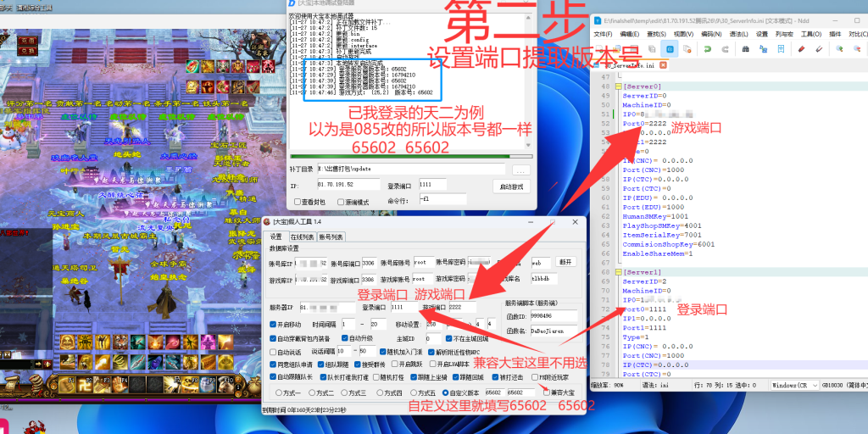
Task: Select the 自定义版本 radio button
Action: pyautogui.click(x=445, y=392)
